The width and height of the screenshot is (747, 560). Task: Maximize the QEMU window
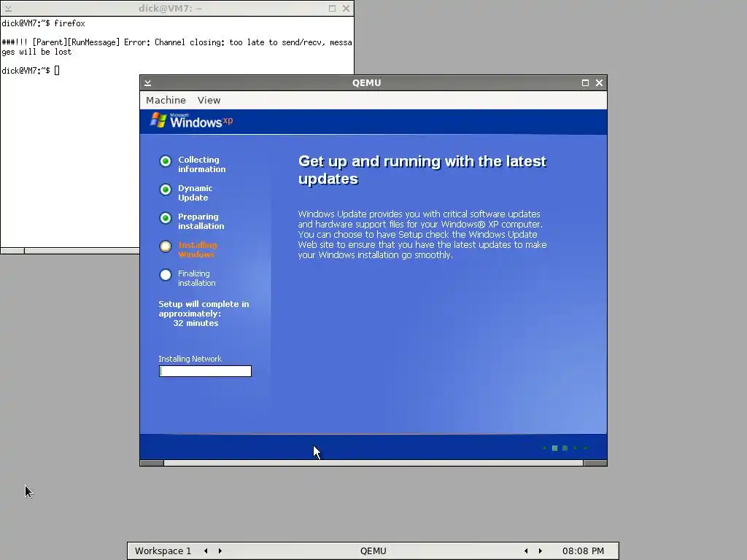(x=585, y=83)
